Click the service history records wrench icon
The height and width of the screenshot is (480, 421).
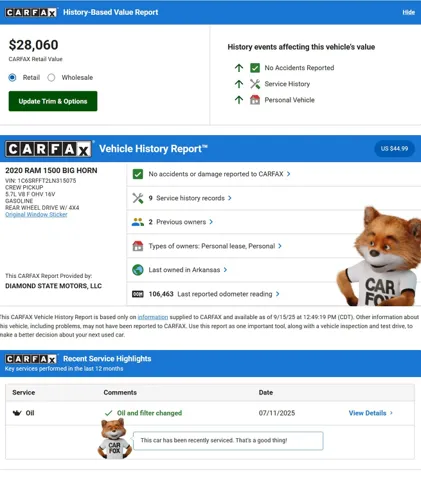pos(138,198)
